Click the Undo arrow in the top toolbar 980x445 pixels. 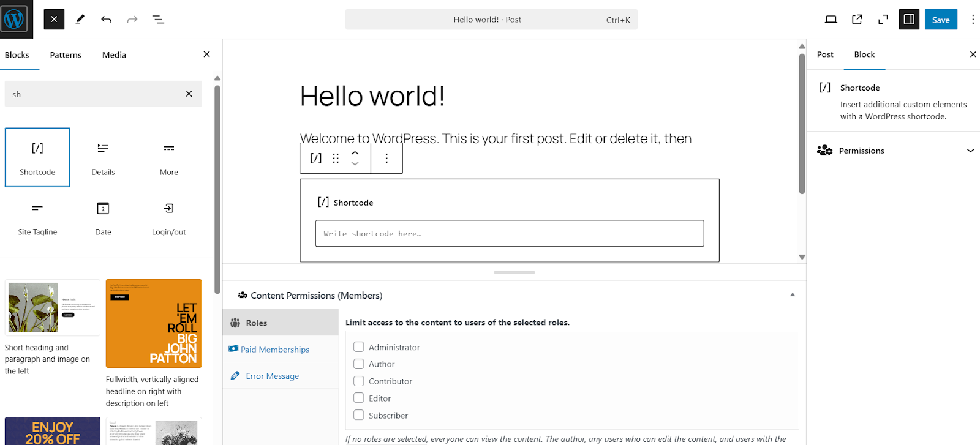click(x=106, y=20)
